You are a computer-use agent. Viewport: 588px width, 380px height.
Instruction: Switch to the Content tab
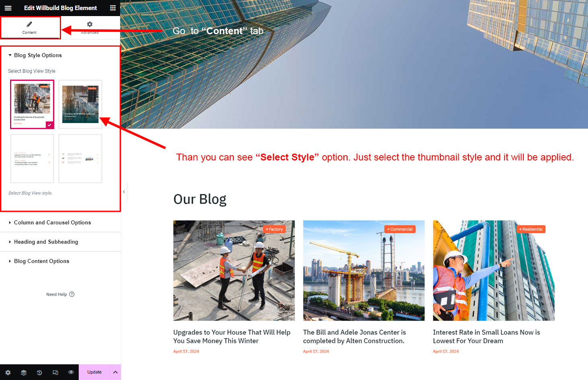click(29, 28)
